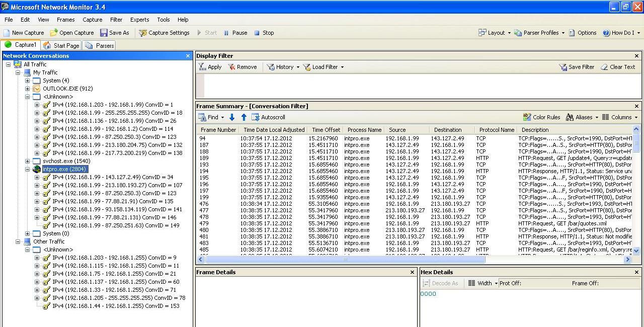Collapse the intpro.exe (2804) node
The height and width of the screenshot is (327, 644).
[27, 169]
